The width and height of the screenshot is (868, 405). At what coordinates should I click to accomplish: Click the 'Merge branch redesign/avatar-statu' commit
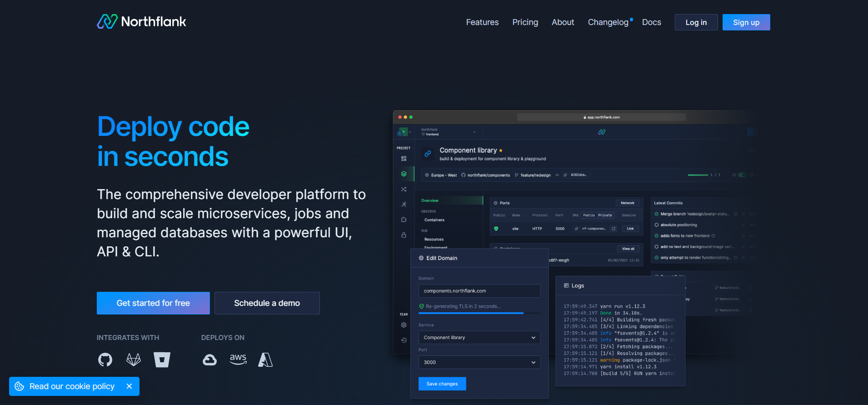(x=695, y=214)
